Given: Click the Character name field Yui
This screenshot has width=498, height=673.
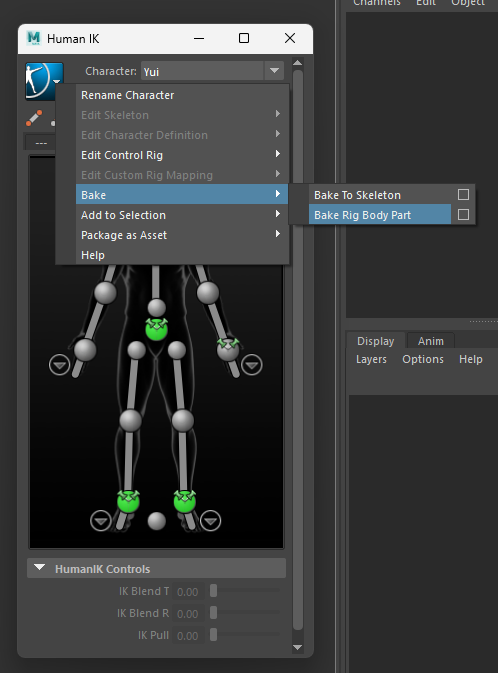Looking at the screenshot, I should point(202,71).
